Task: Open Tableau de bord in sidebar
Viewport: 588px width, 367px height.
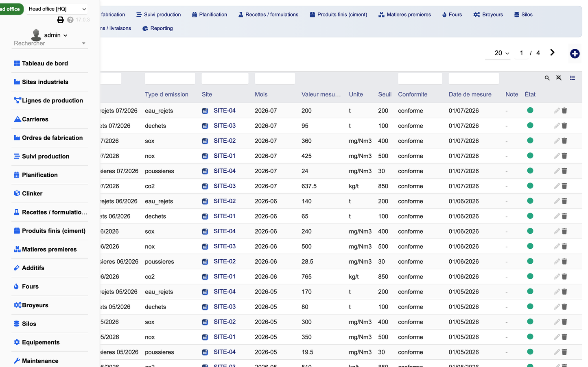Action: pyautogui.click(x=45, y=63)
